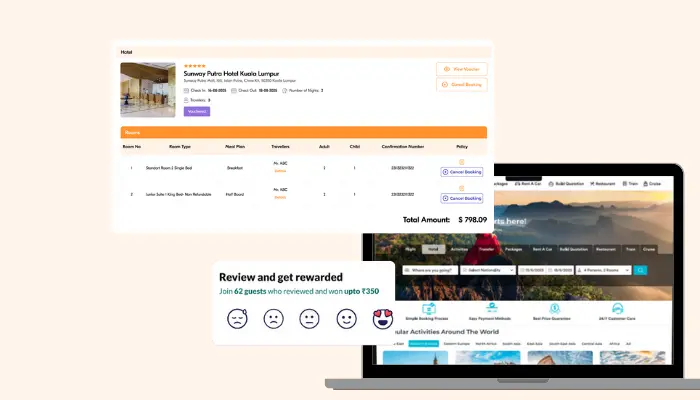
Task: Click the 24/7 Customer Care headset icon
Action: [618, 308]
